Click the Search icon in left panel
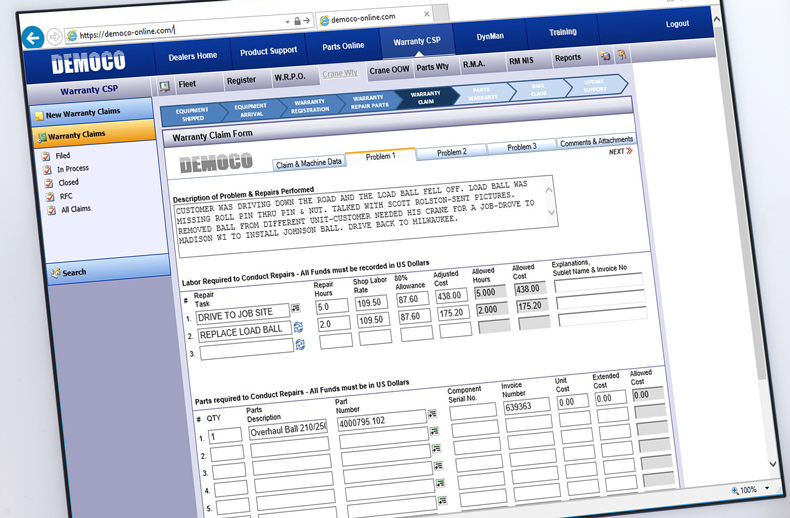790x518 pixels. tap(56, 272)
